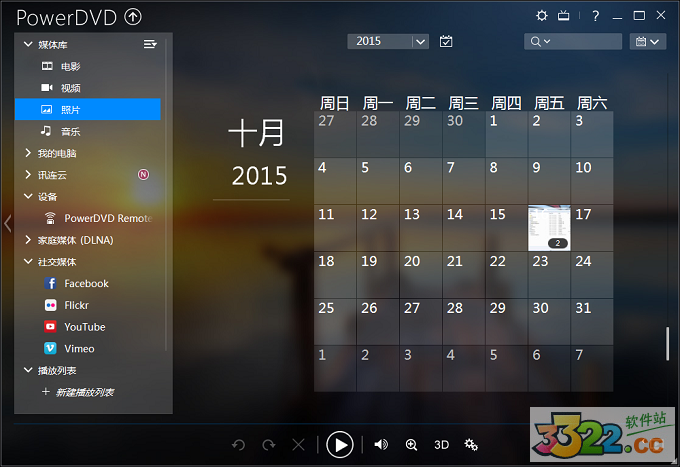Click the vertical calendar scrollbar
The image size is (680, 467).
(667, 344)
